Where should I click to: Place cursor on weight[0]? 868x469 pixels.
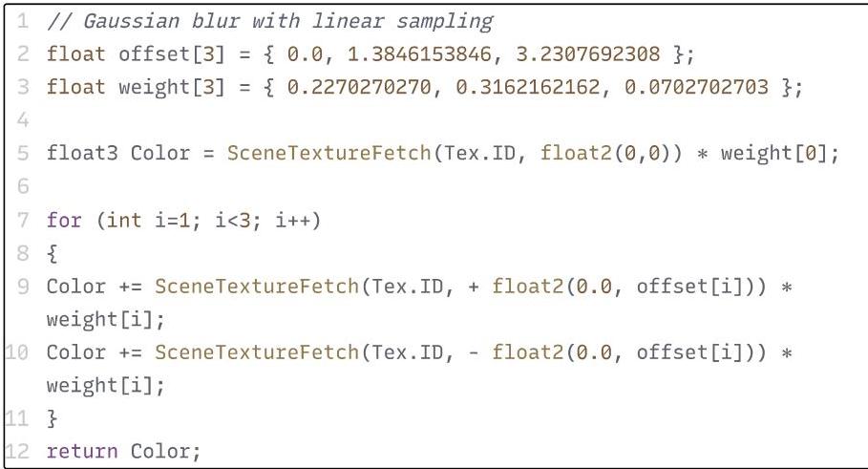click(x=778, y=153)
